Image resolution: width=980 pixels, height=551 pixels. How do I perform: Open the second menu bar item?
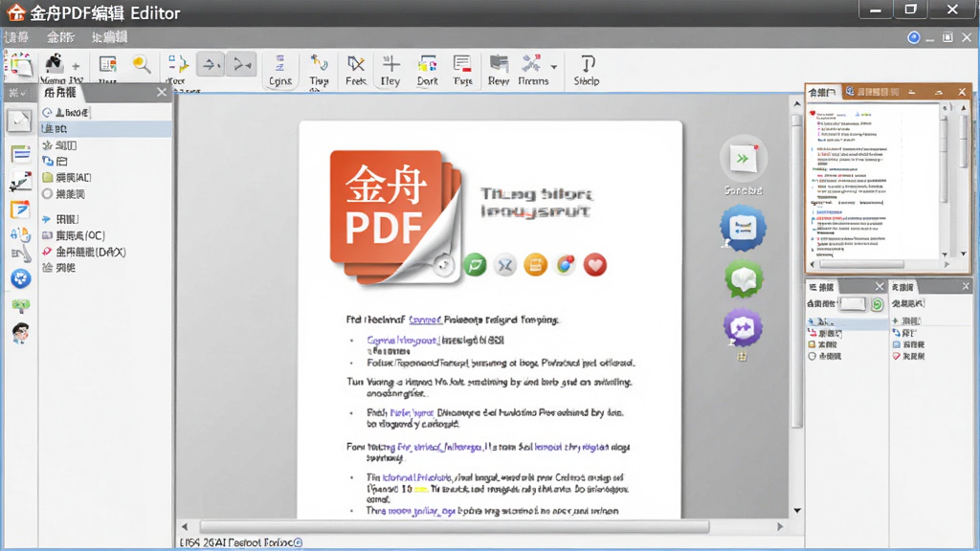click(x=60, y=37)
